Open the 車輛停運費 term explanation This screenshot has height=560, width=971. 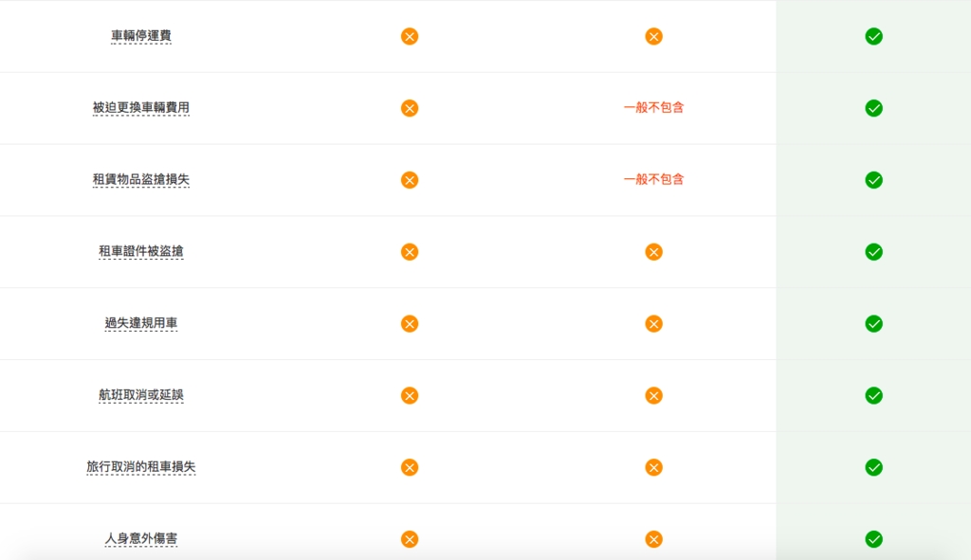point(141,36)
